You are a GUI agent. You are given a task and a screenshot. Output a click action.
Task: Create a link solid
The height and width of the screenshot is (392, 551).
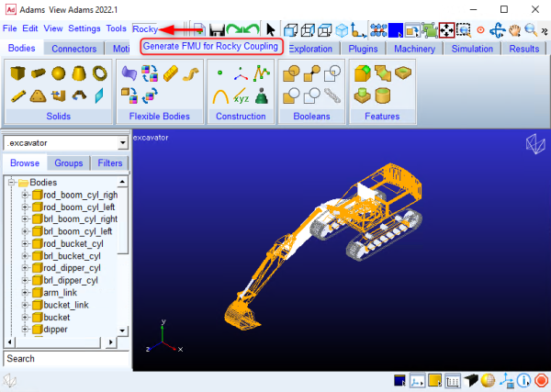point(18,95)
